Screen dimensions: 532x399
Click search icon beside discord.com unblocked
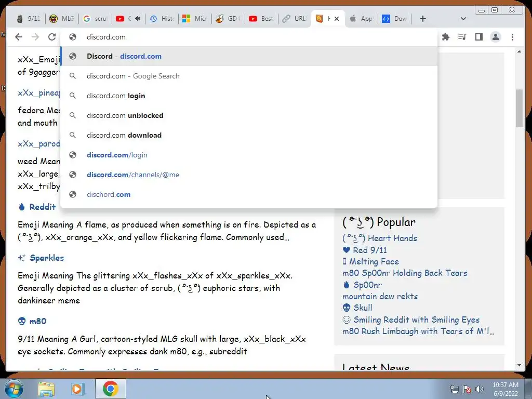click(73, 115)
